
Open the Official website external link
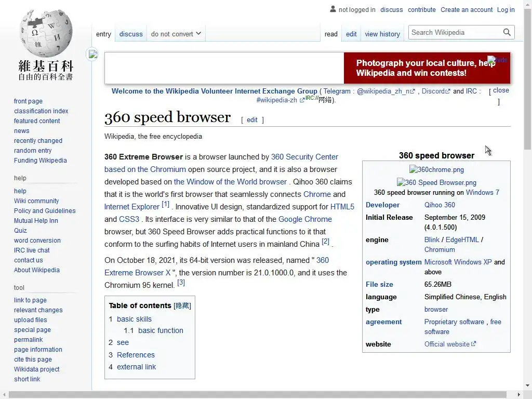[450, 344]
